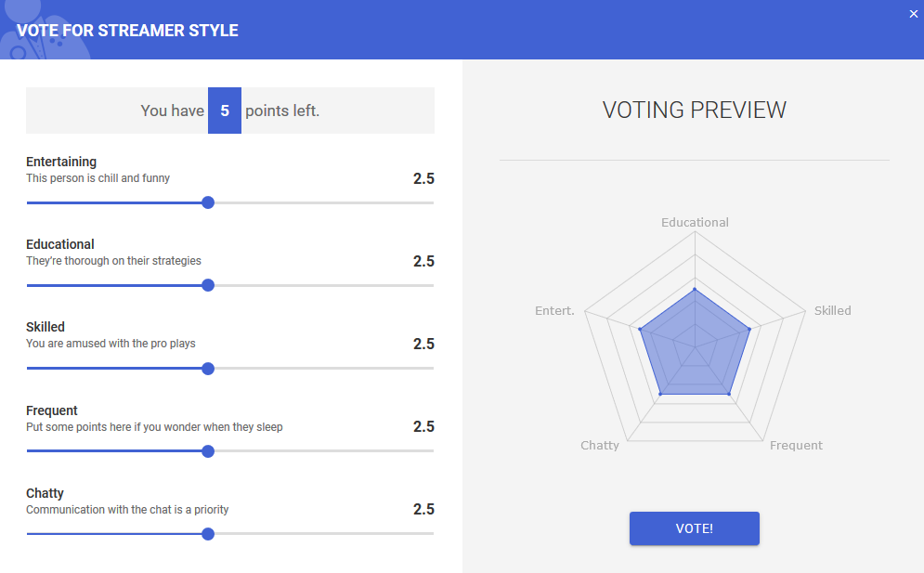924x573 pixels.
Task: Click the Educational slider handle
Action: [208, 285]
